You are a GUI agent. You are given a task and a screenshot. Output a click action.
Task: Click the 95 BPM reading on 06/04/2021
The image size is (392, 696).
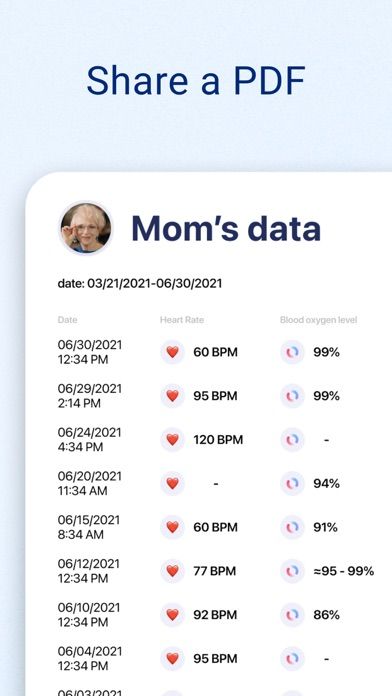(215, 659)
